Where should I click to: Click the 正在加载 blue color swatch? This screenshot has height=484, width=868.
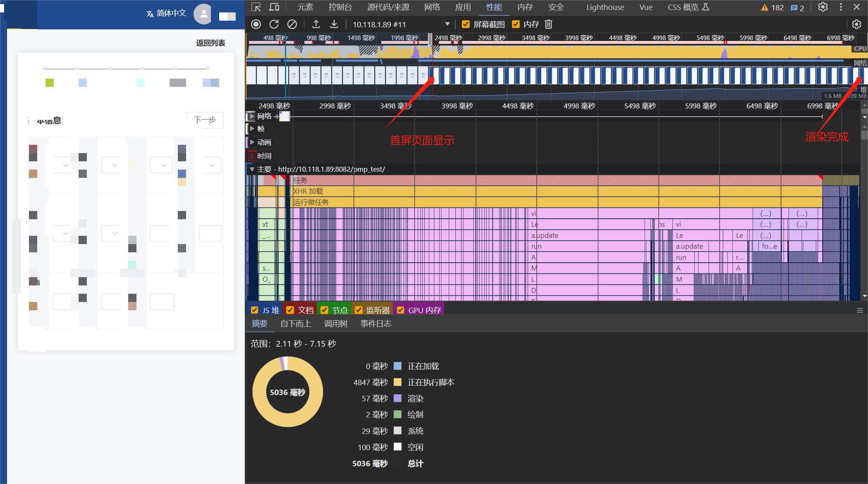[x=398, y=366]
